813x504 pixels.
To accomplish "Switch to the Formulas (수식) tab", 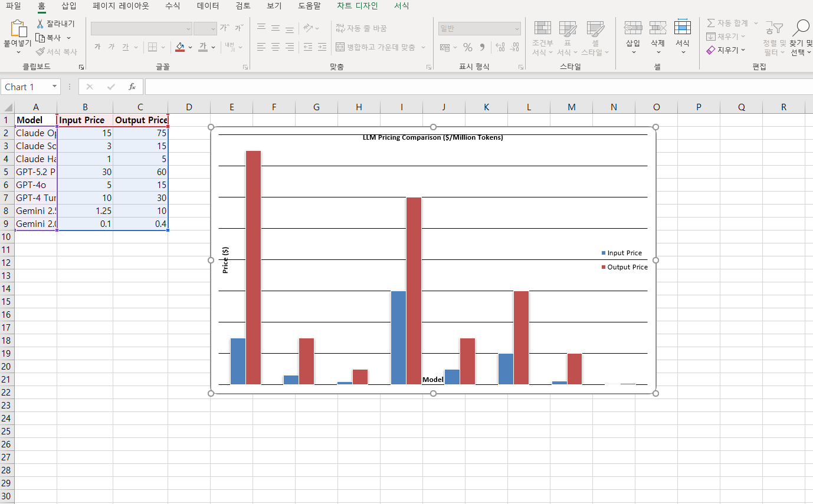I will 173,6.
